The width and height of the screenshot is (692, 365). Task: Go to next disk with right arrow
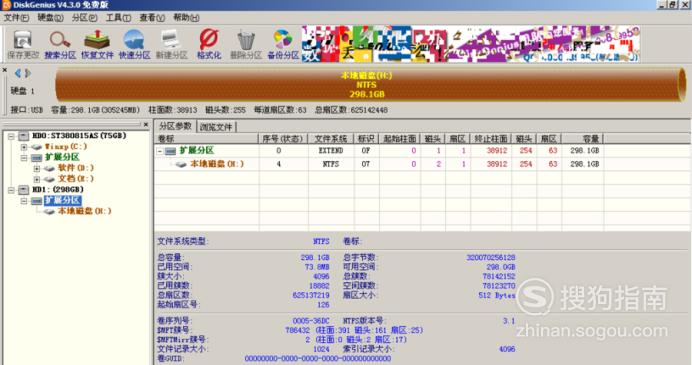tap(28, 73)
